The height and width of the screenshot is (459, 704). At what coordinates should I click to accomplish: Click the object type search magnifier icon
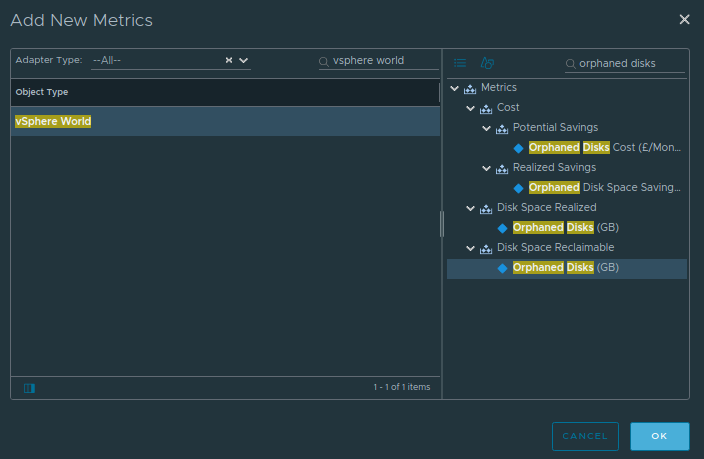pos(324,62)
